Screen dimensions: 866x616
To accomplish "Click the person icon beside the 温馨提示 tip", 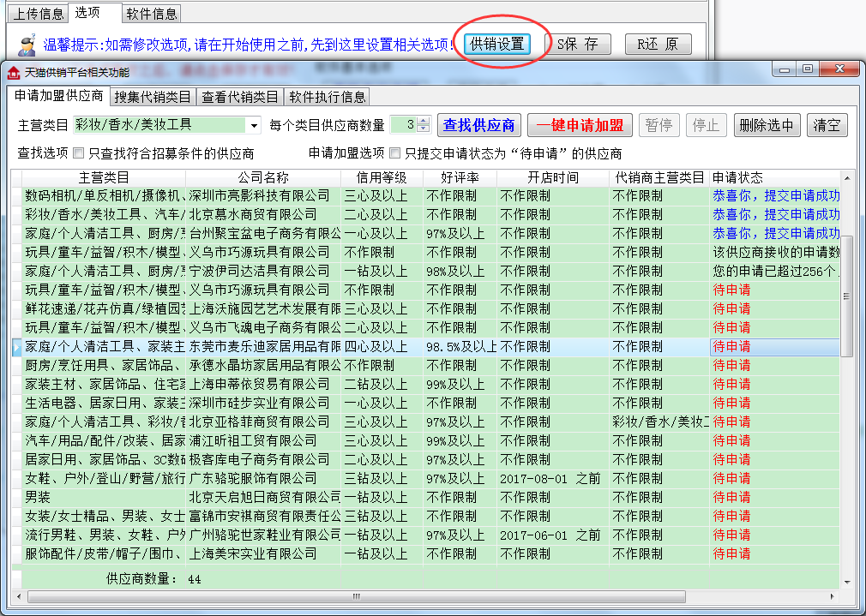I will [27, 44].
